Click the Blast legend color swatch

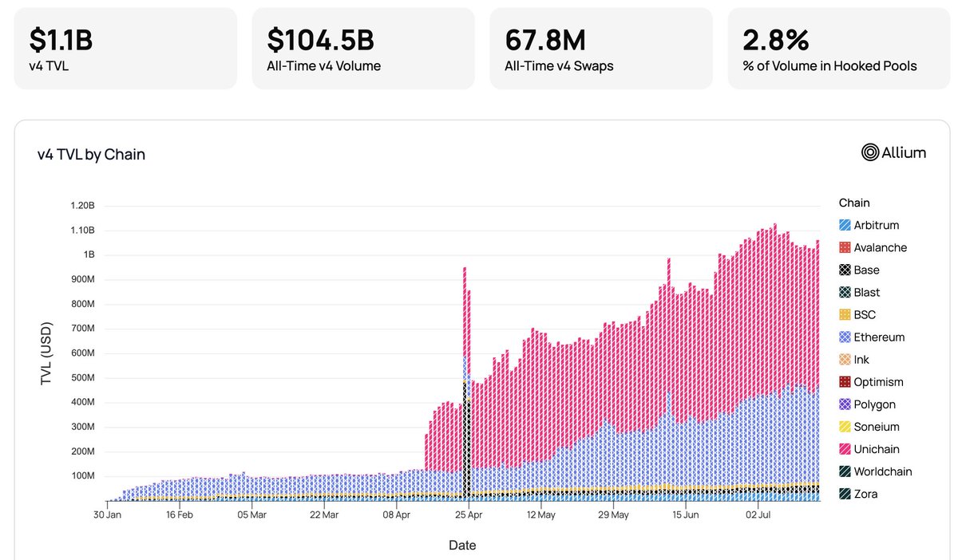pyautogui.click(x=845, y=293)
